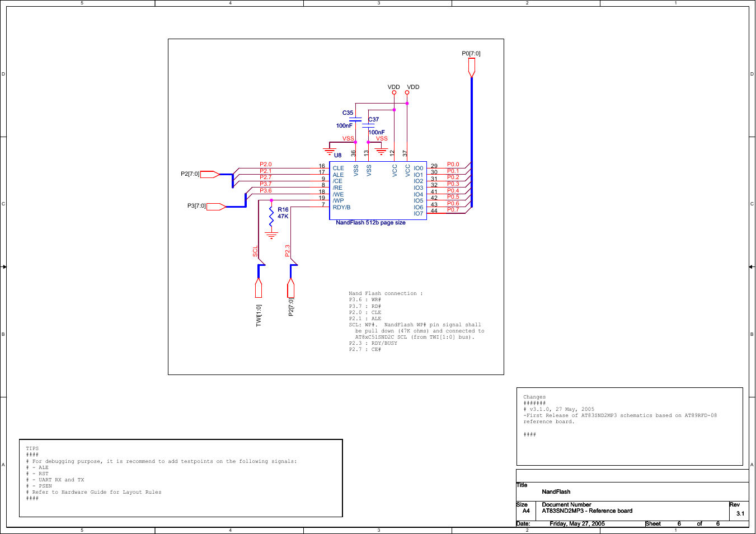Select the title 'NandFlash' in title block
The image size is (756, 534).
[556, 491]
